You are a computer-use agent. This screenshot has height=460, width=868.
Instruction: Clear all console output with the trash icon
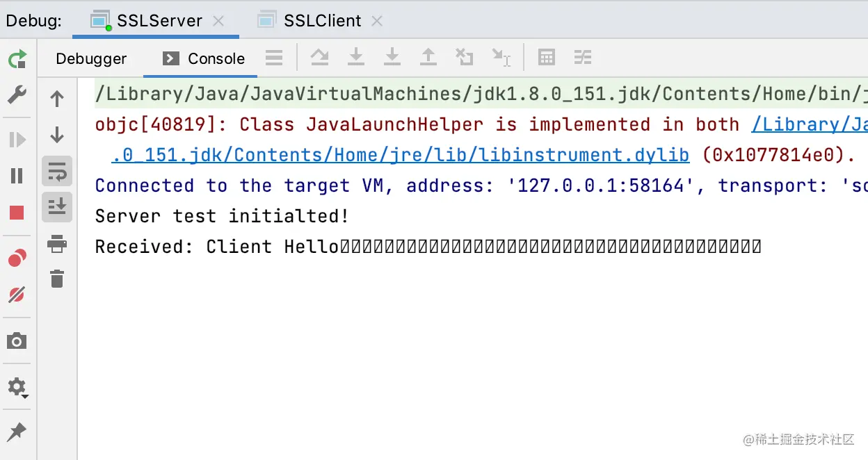pyautogui.click(x=57, y=279)
